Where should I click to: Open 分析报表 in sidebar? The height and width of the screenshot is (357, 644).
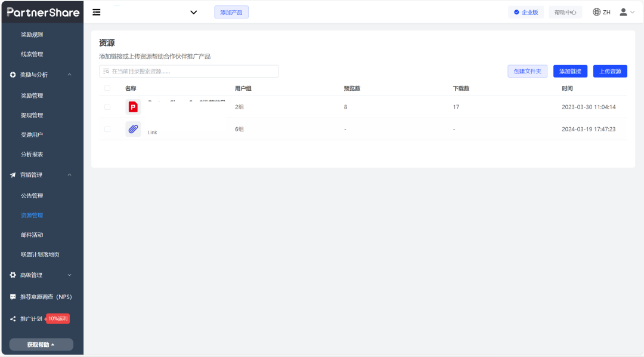32,154
